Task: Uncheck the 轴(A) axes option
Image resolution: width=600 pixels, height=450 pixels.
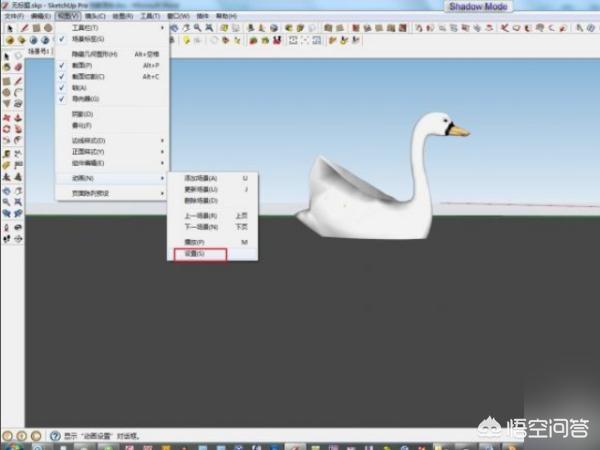Action: click(x=112, y=88)
